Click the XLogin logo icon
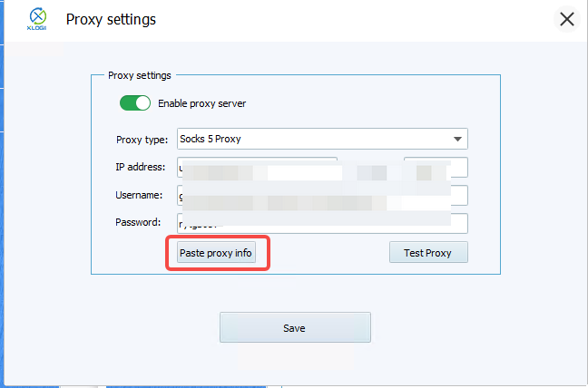Screen dimensions: 588x388 click(38, 18)
